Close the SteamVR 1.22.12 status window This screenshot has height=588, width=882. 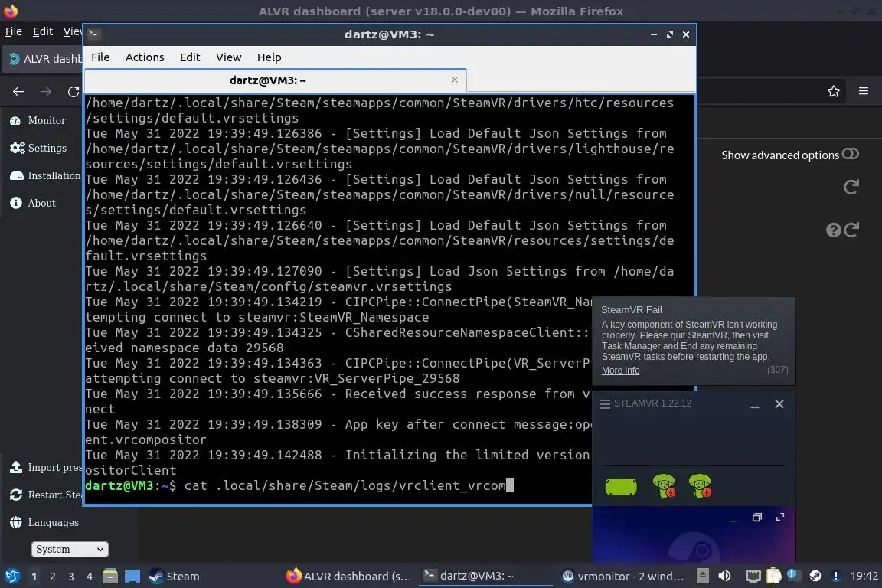779,404
